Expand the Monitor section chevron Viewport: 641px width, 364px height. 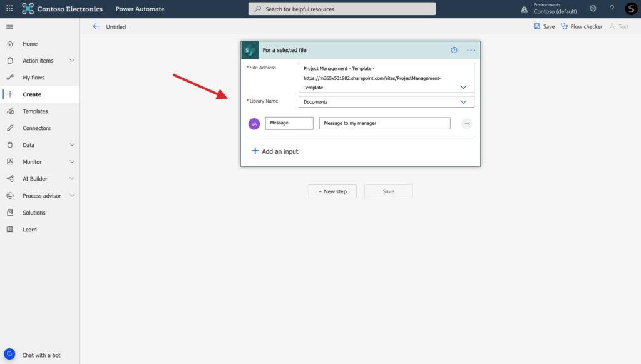tap(72, 162)
